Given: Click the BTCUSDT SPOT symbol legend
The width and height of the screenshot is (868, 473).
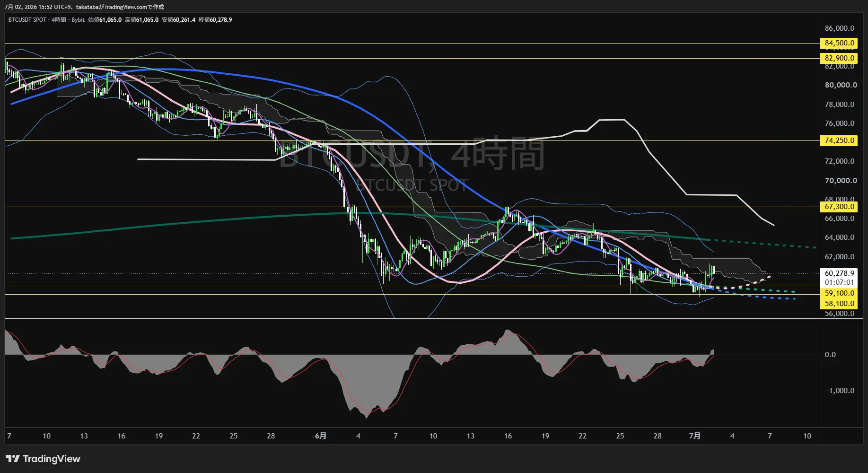Looking at the screenshot, I should click(27, 20).
